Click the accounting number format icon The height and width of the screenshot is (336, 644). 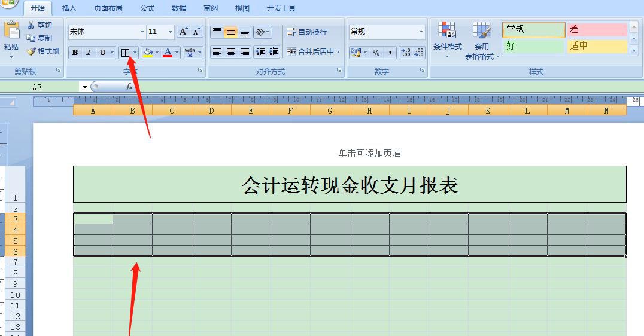click(356, 53)
